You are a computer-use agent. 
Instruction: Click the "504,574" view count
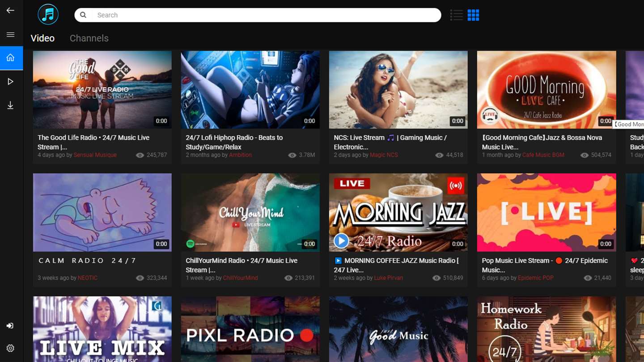[x=602, y=155]
